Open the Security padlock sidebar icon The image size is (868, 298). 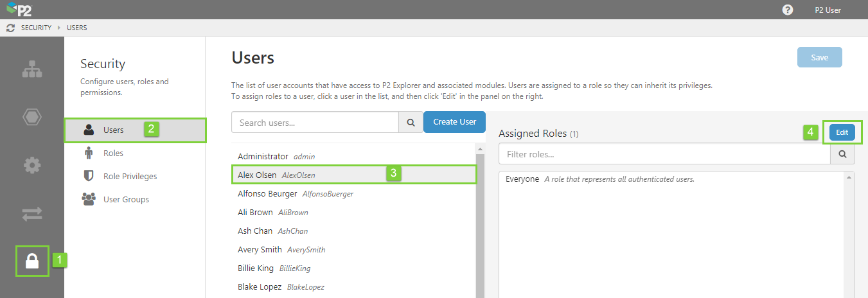click(32, 261)
